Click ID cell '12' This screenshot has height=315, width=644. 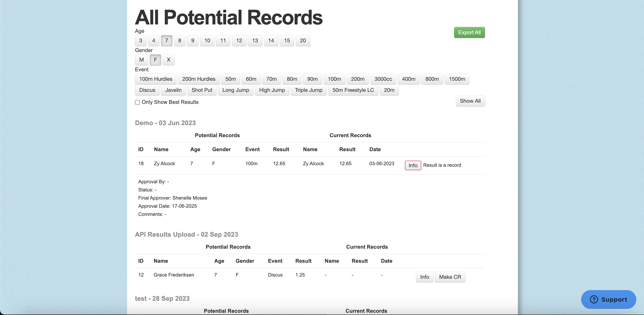[x=141, y=275]
